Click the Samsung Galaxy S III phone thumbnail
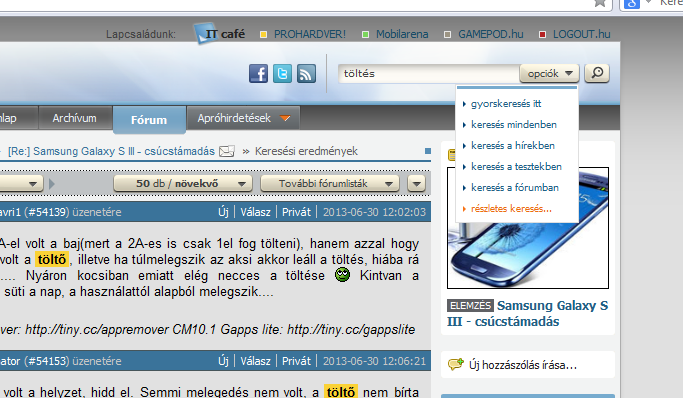Screen dimensions: 683x398 click(528, 228)
